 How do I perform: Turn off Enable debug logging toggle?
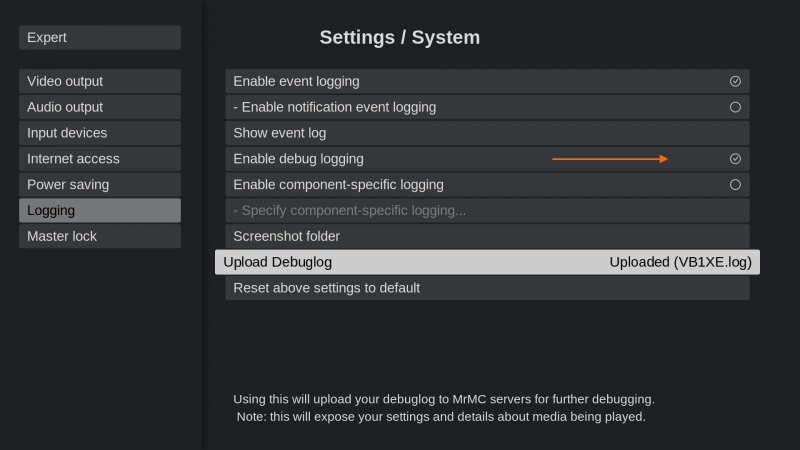735,159
